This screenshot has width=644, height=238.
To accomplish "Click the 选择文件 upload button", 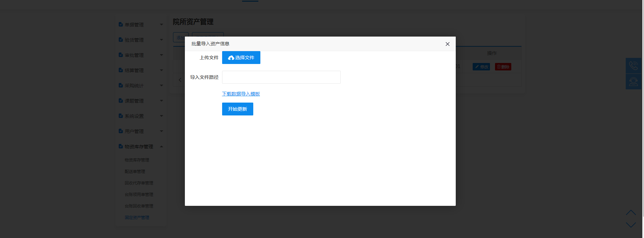I will 241,58.
